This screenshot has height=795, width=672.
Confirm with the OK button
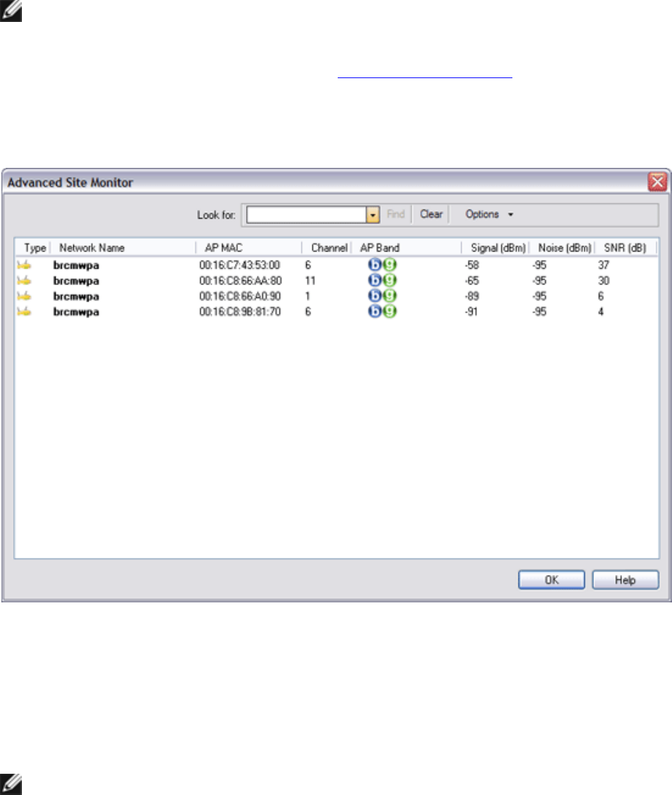point(551,580)
